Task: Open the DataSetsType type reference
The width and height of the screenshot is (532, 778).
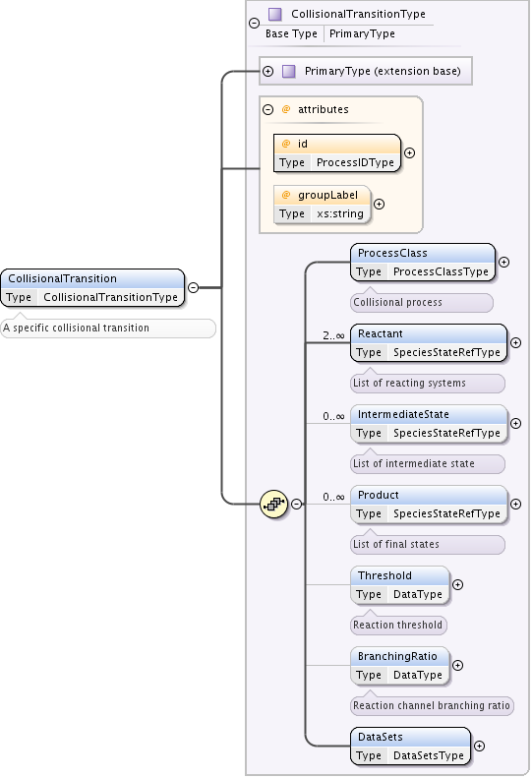Action: 429,755
